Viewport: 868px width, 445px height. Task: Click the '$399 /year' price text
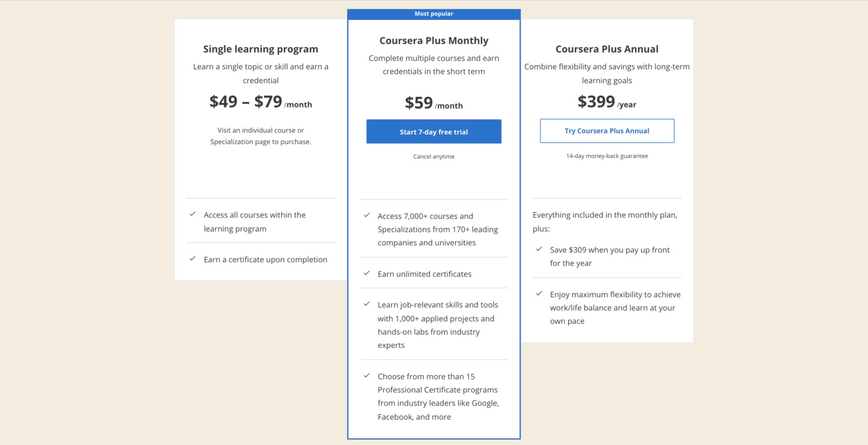(x=607, y=102)
